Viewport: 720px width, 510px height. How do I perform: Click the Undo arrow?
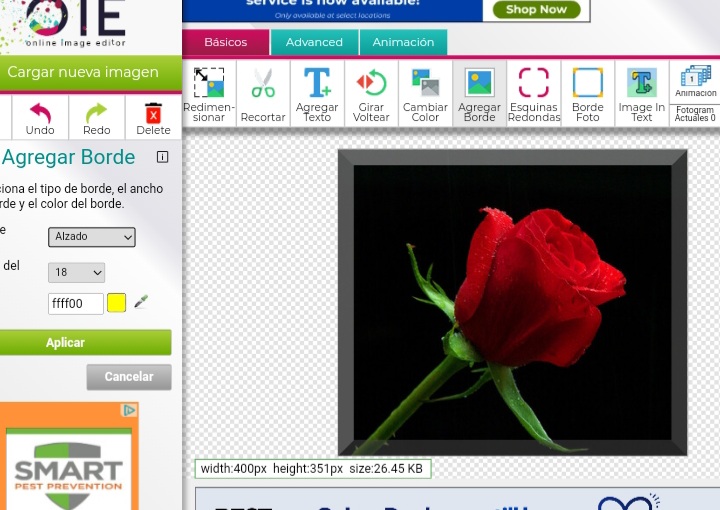(x=40, y=117)
